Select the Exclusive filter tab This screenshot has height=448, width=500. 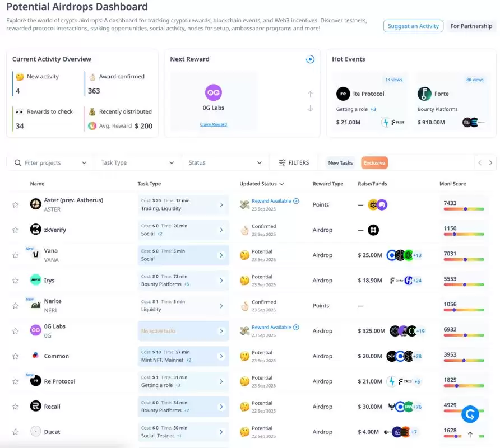374,163
